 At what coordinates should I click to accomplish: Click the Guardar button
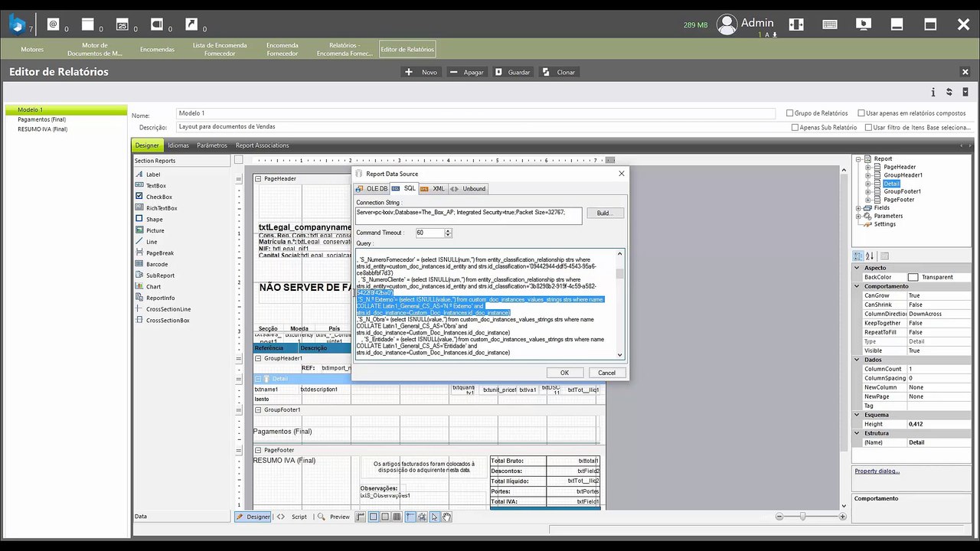click(512, 72)
